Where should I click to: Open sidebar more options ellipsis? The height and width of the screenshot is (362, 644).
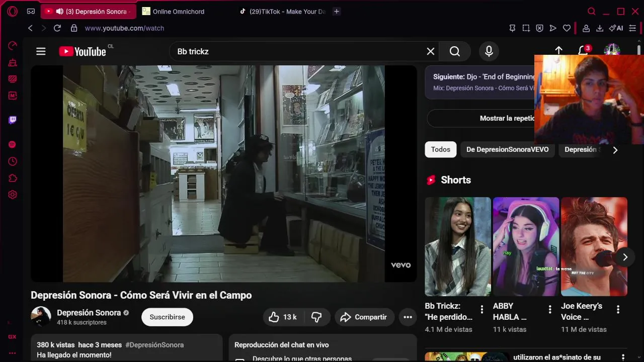(x=12, y=353)
